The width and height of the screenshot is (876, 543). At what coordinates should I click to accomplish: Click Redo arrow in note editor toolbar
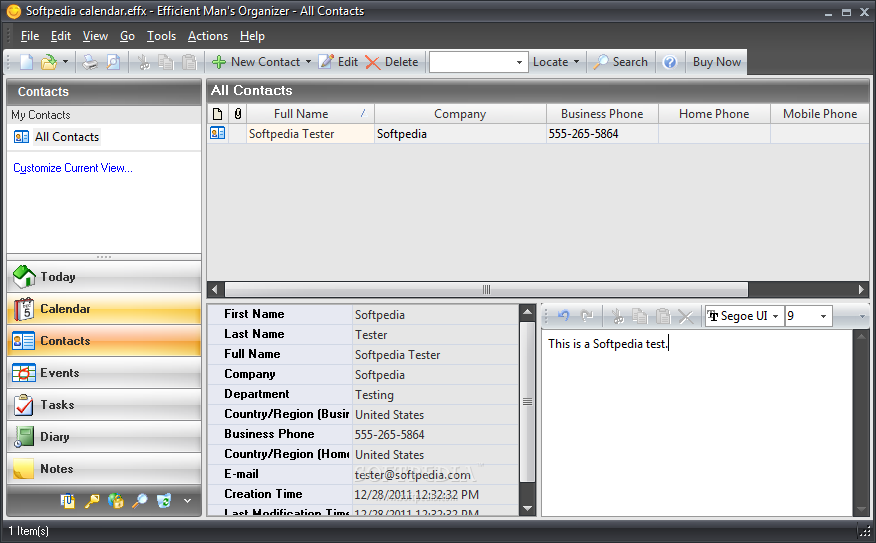(587, 316)
